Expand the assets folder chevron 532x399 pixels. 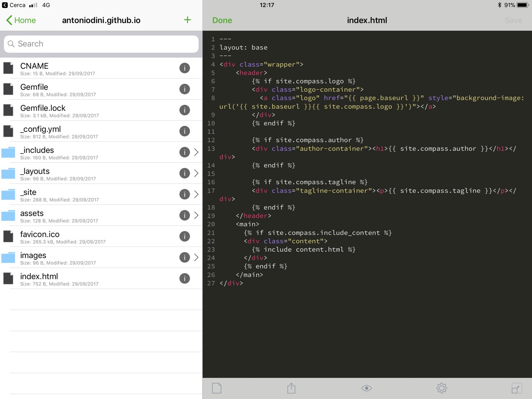(196, 215)
